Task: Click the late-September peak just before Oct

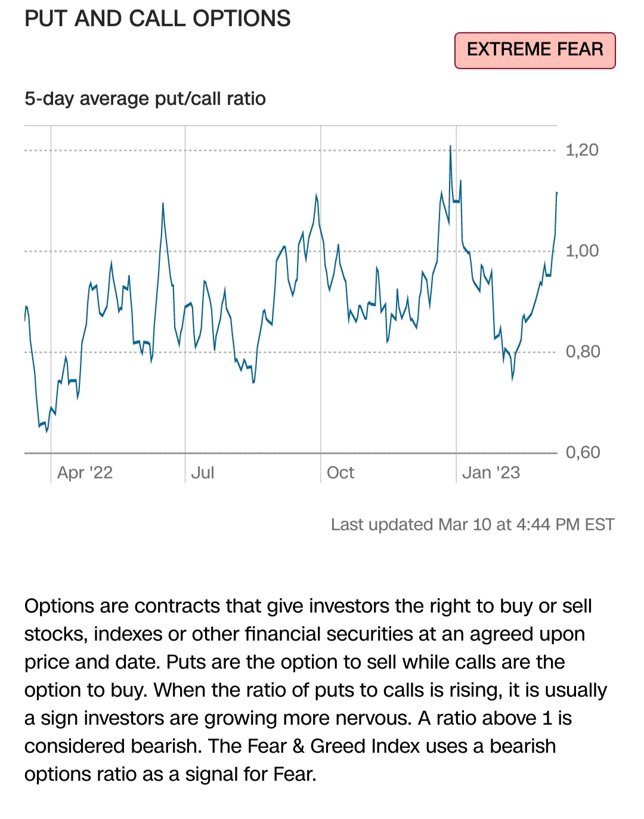Action: click(316, 195)
